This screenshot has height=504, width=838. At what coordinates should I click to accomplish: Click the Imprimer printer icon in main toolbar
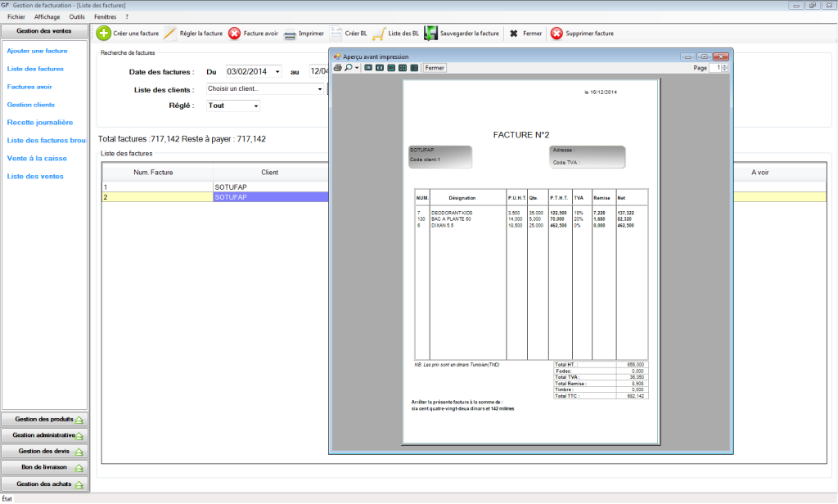coord(290,34)
